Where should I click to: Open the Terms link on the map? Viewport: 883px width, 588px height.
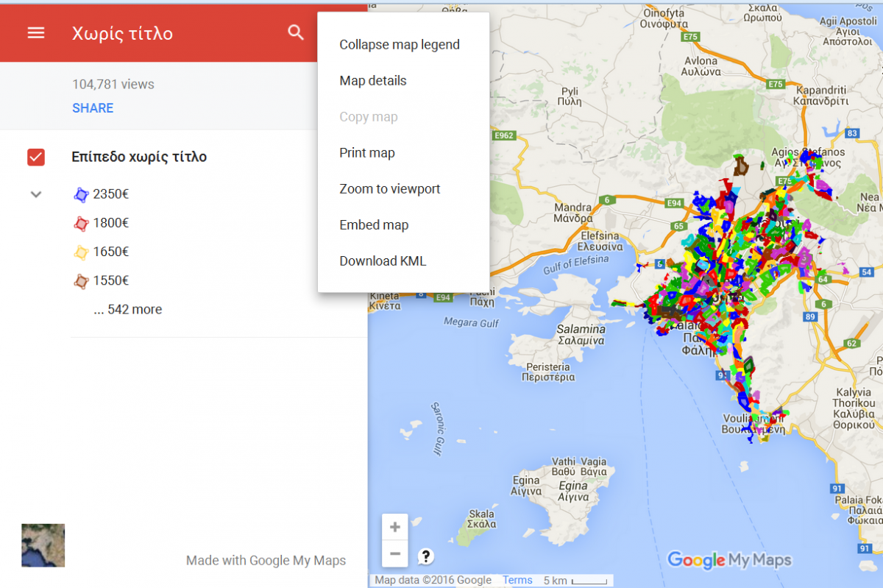tap(517, 580)
